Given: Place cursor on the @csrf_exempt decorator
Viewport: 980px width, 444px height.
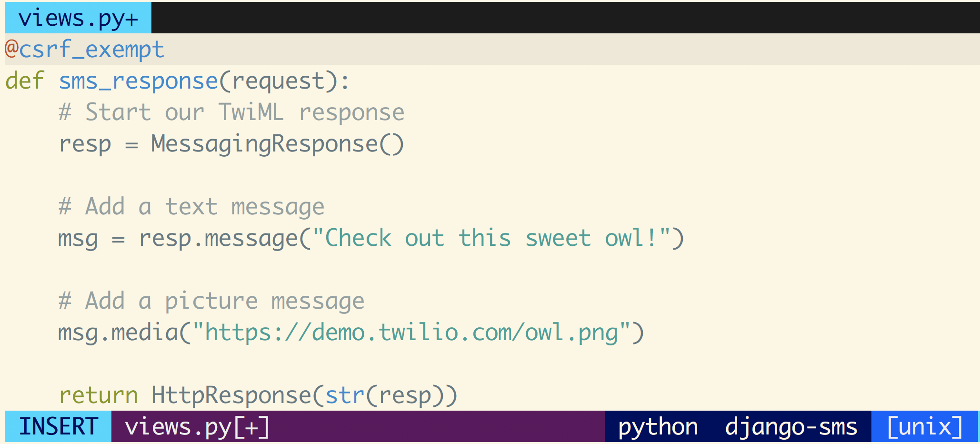Looking at the screenshot, I should coord(85,50).
